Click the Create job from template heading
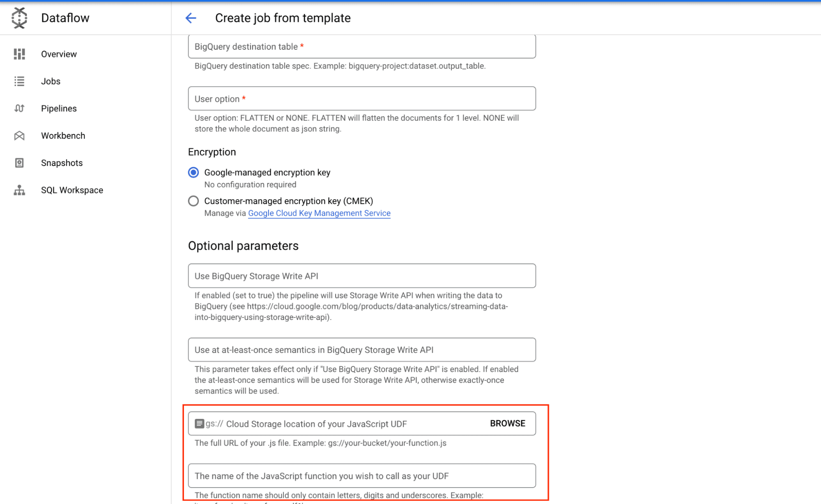Image resolution: width=821 pixels, height=504 pixels. click(x=283, y=18)
